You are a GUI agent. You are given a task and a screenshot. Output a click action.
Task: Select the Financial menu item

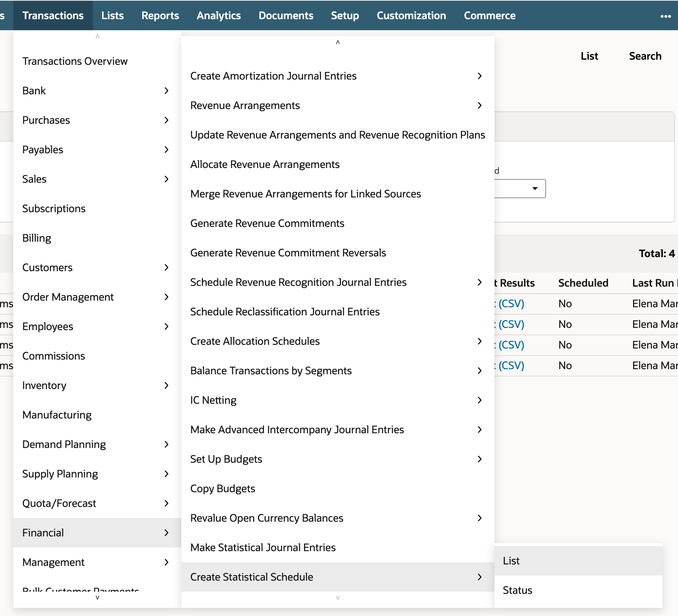coord(97,533)
